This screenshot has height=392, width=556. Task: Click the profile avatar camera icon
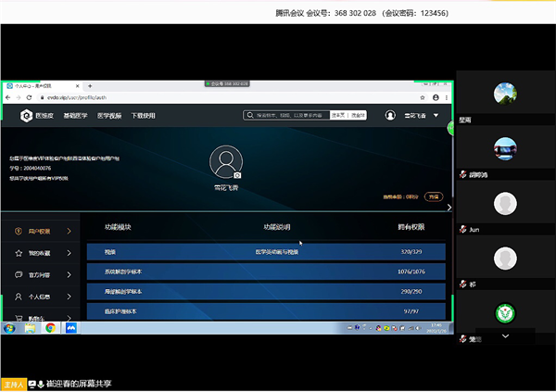(237, 174)
